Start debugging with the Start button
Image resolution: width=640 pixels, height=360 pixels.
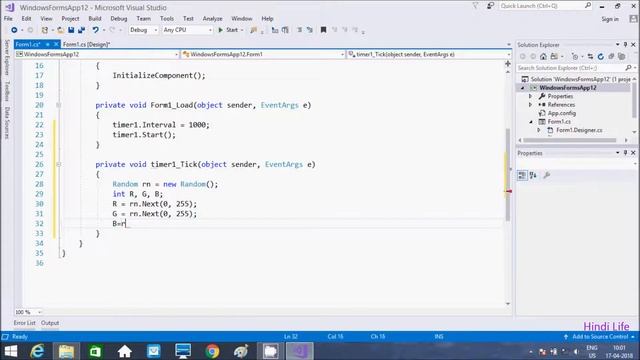tap(228, 30)
